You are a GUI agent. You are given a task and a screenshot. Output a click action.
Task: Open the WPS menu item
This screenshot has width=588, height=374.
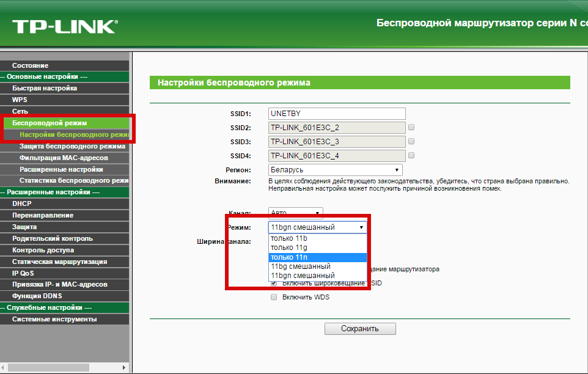65,100
